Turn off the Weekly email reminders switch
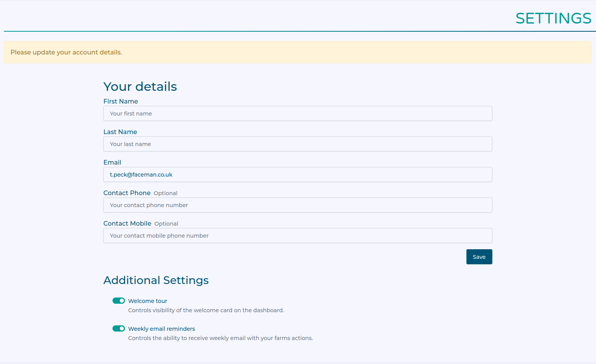This screenshot has height=364, width=596. pyautogui.click(x=119, y=328)
